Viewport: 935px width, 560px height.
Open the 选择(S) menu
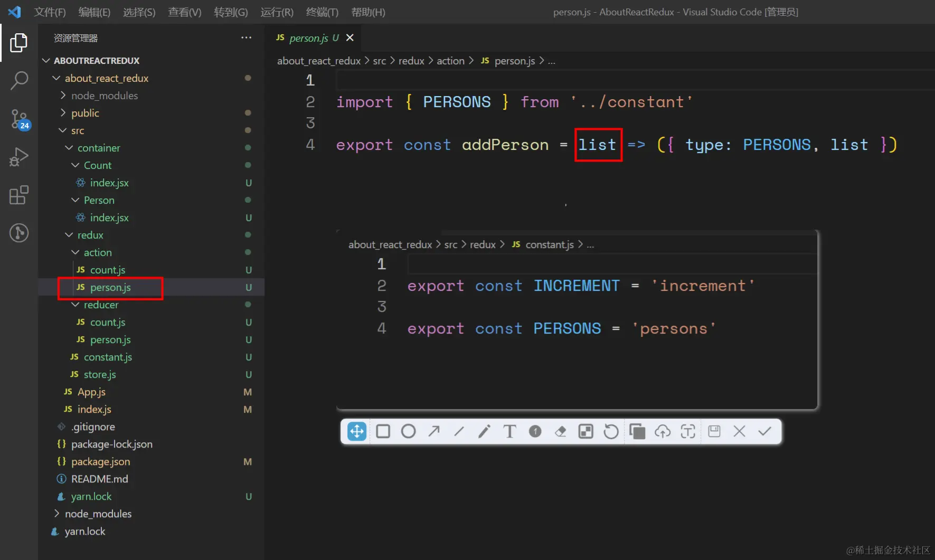click(x=139, y=12)
